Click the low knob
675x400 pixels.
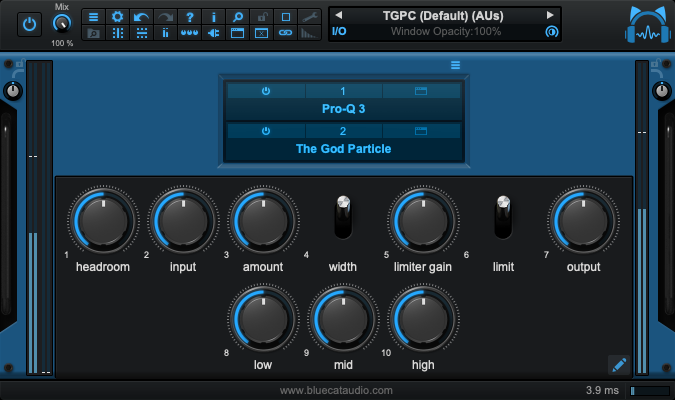point(263,319)
